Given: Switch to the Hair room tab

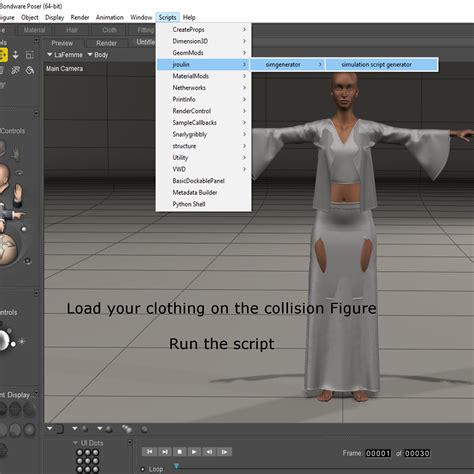Looking at the screenshot, I should (x=72, y=30).
